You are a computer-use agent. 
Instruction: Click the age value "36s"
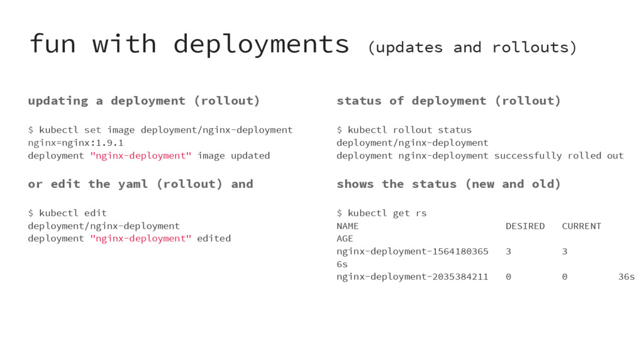pos(626,277)
